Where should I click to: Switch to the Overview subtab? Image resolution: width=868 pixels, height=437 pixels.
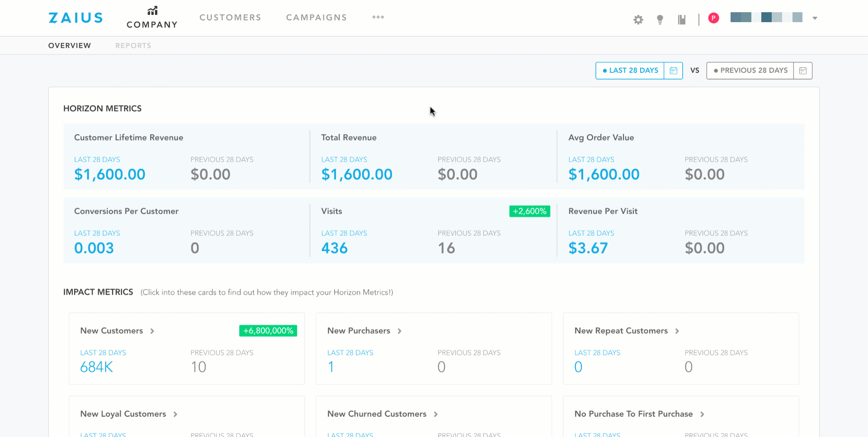(70, 46)
